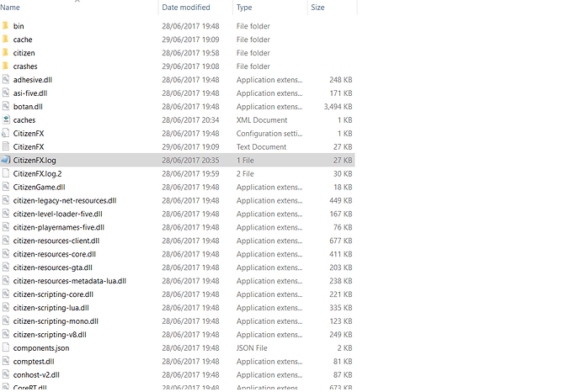Select the adhesive.dll file name
581x392 pixels.
(33, 80)
